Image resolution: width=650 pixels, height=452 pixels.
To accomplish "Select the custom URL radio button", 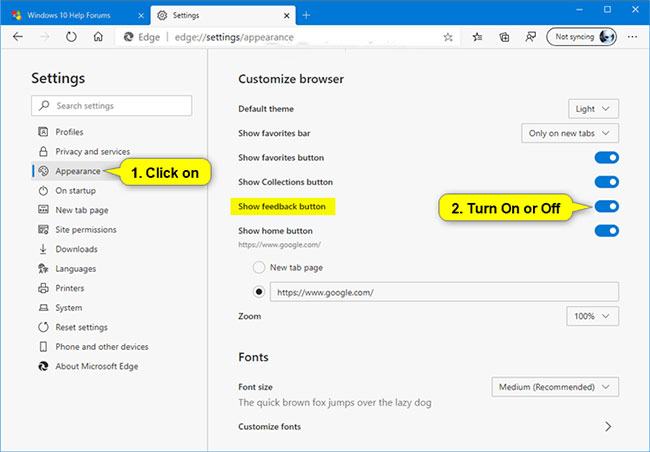I will point(259,292).
